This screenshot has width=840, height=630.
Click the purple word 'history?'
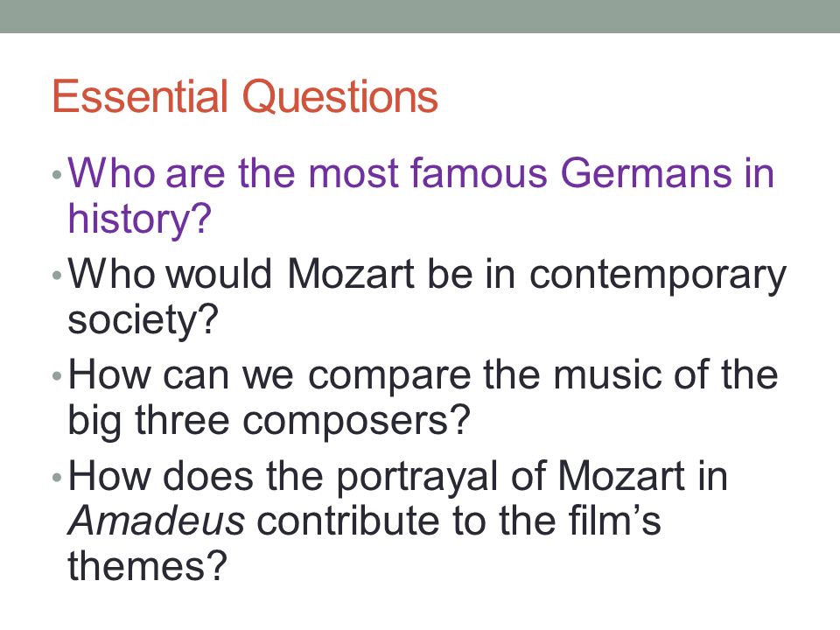140,220
